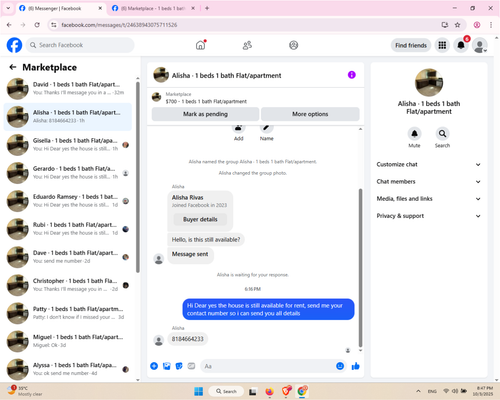500x400 pixels.
Task: Go back with the Marketplace back arrow
Action: click(13, 67)
